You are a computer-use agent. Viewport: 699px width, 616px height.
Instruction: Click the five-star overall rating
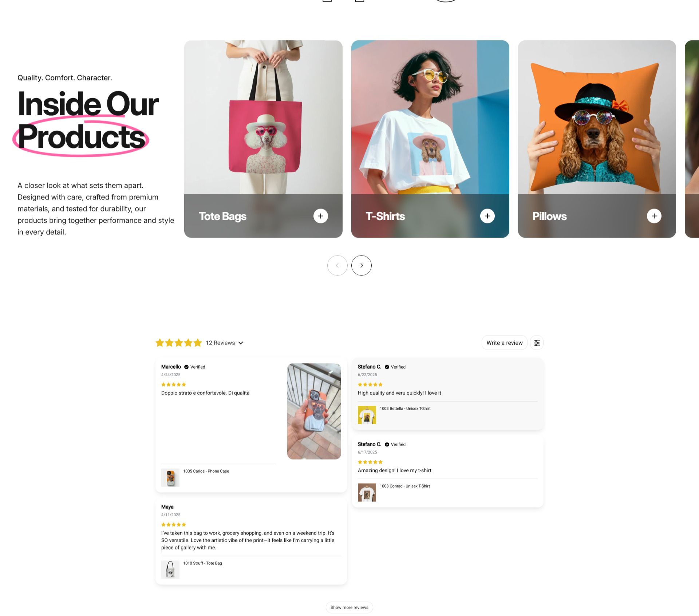click(x=178, y=343)
